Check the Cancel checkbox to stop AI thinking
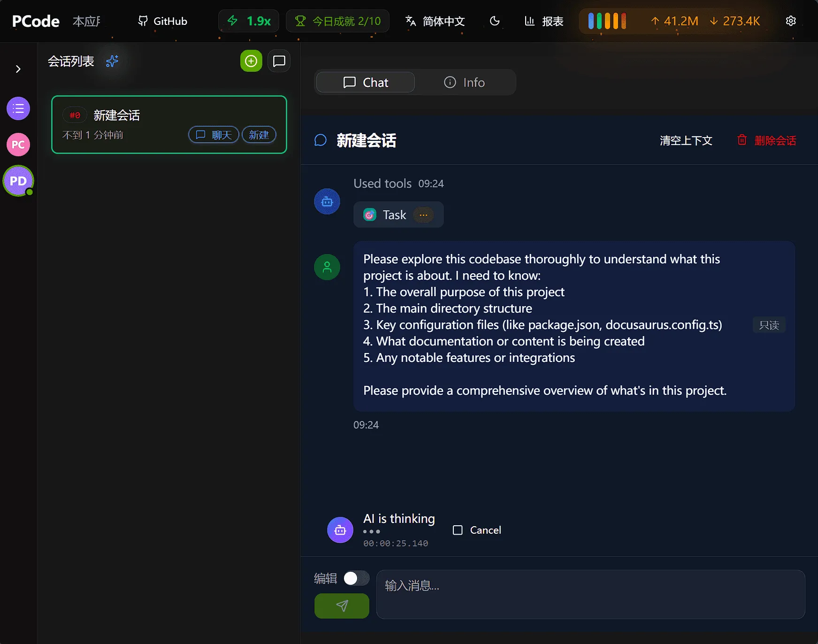The image size is (818, 644). click(458, 529)
